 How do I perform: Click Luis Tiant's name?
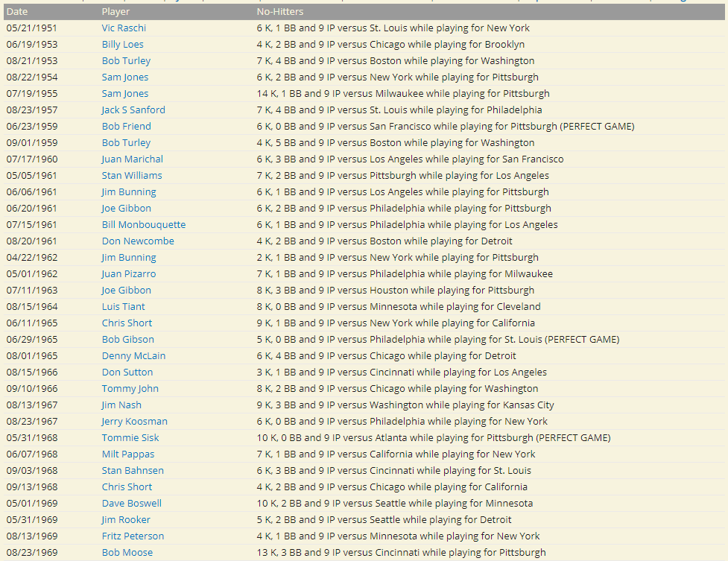[123, 306]
